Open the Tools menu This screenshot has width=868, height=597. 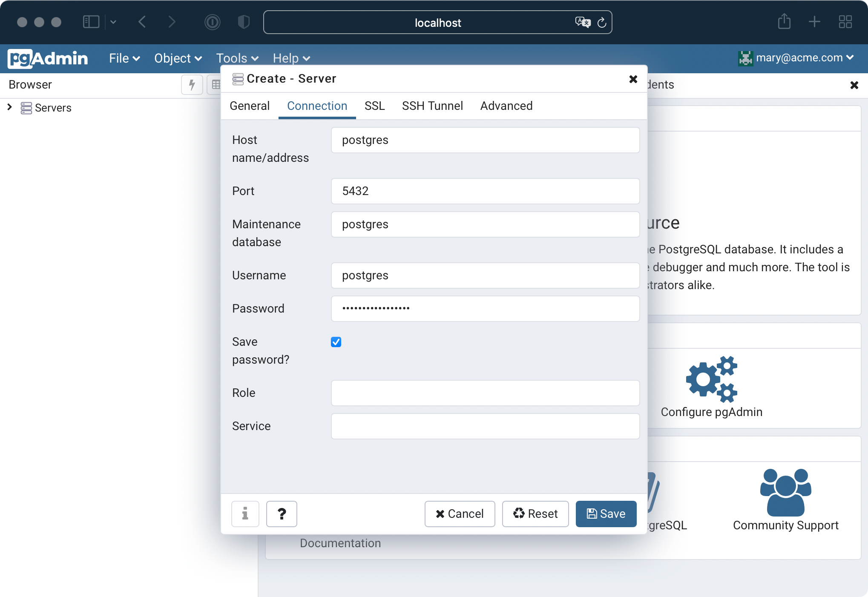point(237,58)
